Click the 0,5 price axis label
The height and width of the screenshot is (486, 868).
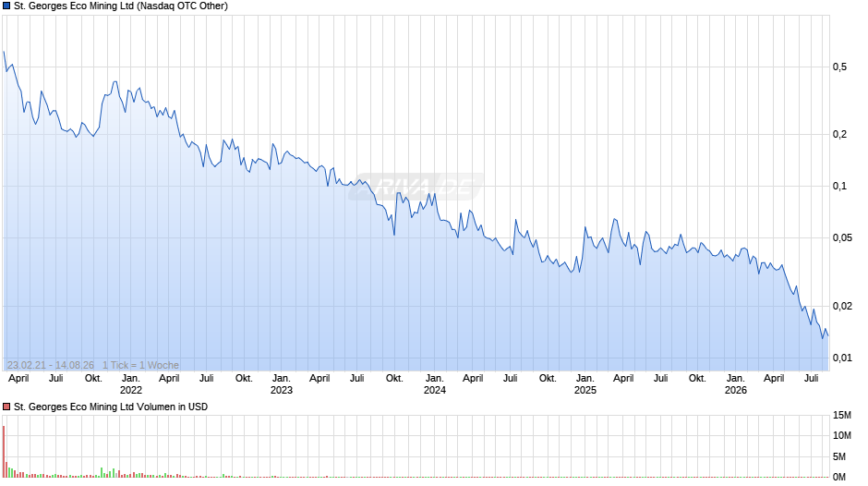[x=839, y=67]
